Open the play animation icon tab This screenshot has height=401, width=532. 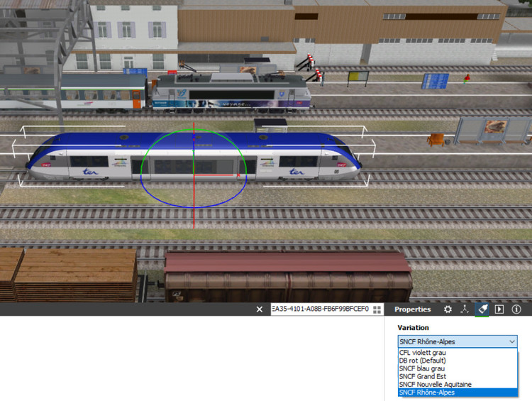click(x=499, y=309)
